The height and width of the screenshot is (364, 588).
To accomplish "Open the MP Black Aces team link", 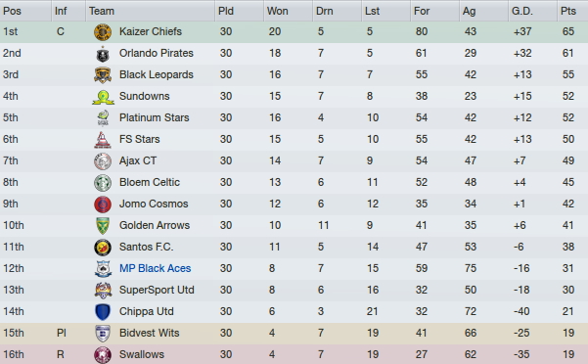I will coord(155,268).
